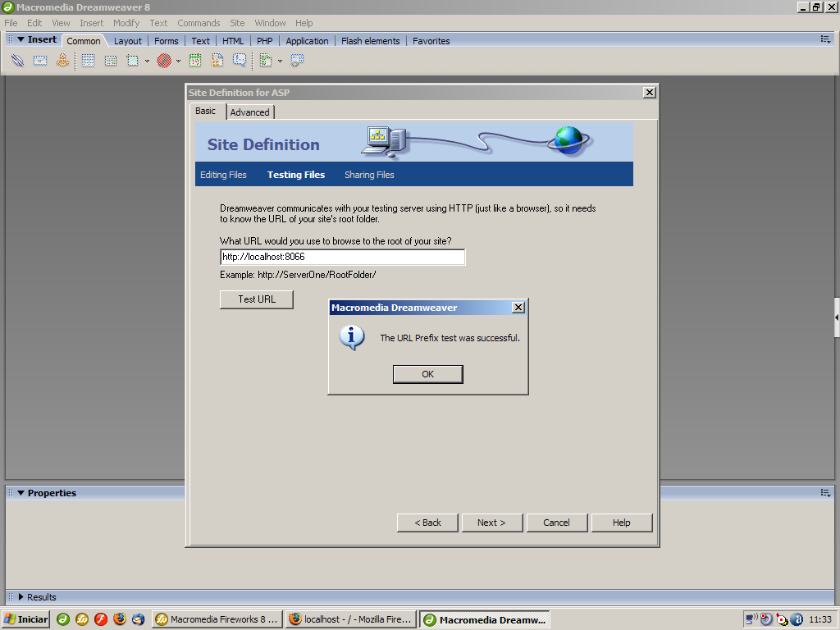Open the Templates dropdown arrow
The width and height of the screenshot is (840, 630).
tap(280, 61)
